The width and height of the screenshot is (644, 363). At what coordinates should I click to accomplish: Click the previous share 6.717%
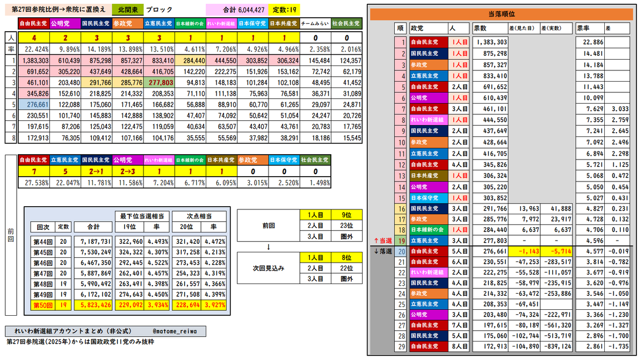click(190, 183)
